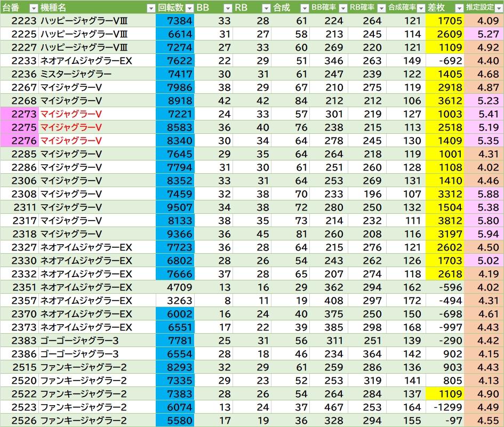Click ゴーゴージャグラー3 name in row 2383
The height and width of the screenshot is (427, 504).
click(x=97, y=340)
